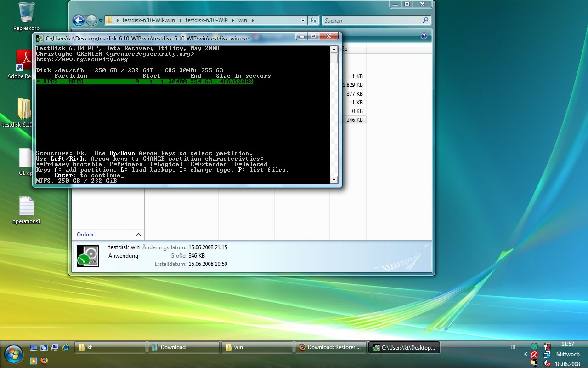
Task: Switch to Download: Restorer Firefox taskbar button
Action: pyautogui.click(x=331, y=347)
